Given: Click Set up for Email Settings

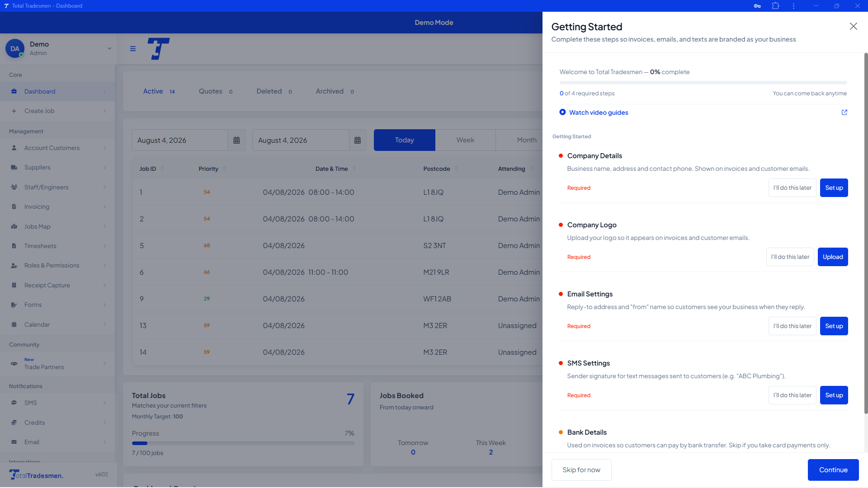Looking at the screenshot, I should point(834,326).
